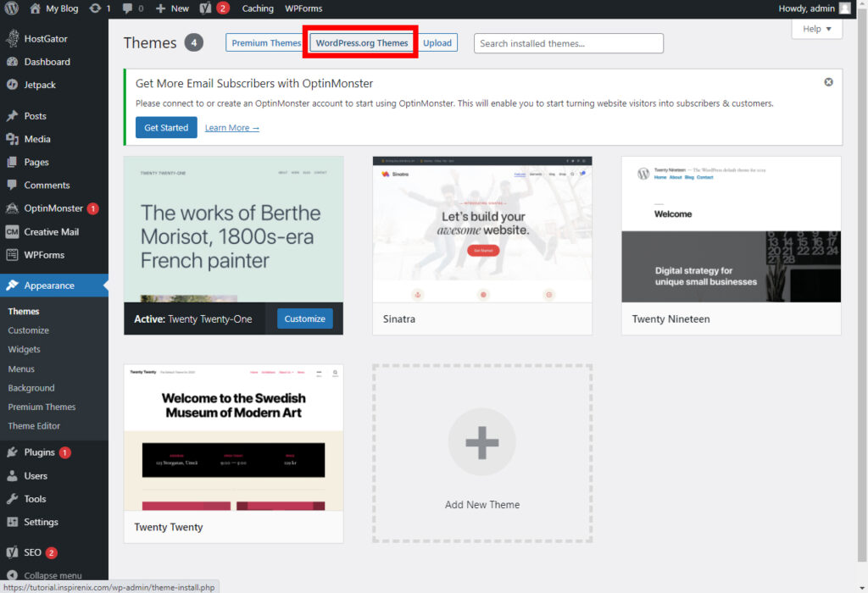Viewport: 868px width, 593px height.
Task: Click the New plus icon
Action: [160, 8]
